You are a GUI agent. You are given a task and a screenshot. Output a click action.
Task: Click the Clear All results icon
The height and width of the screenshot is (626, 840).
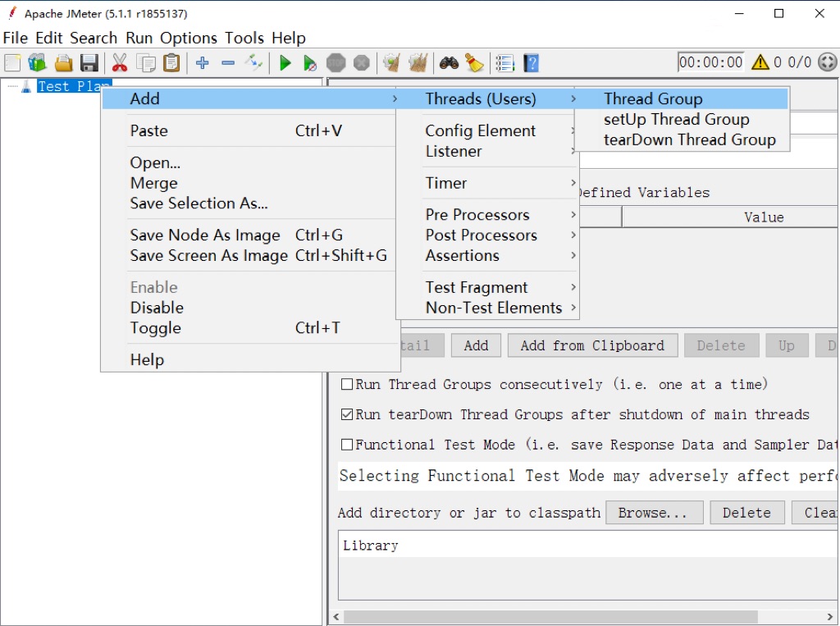click(418, 62)
